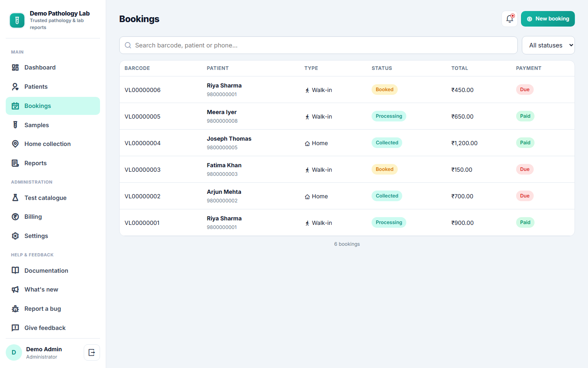Click the 6 bookings count text
The width and height of the screenshot is (588, 368).
[x=347, y=244]
